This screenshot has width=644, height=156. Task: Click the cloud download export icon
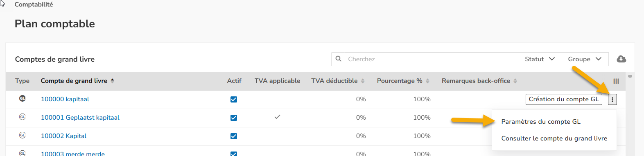(621, 59)
